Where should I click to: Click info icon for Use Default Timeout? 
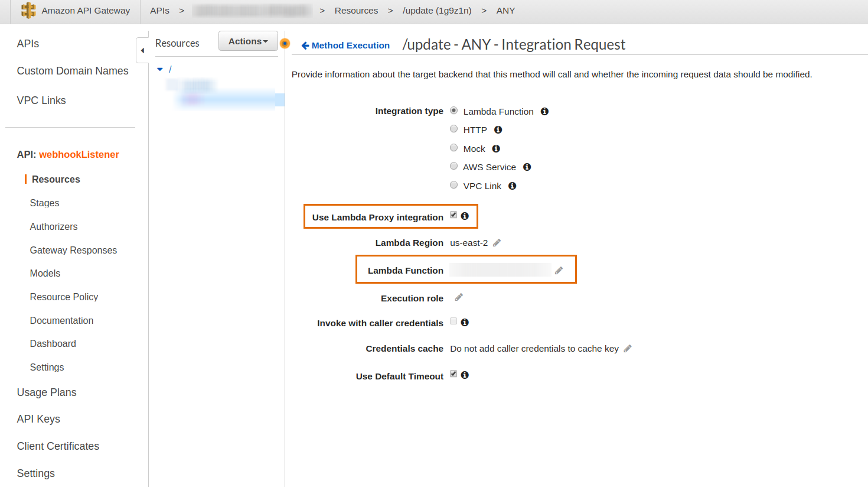pyautogui.click(x=465, y=375)
